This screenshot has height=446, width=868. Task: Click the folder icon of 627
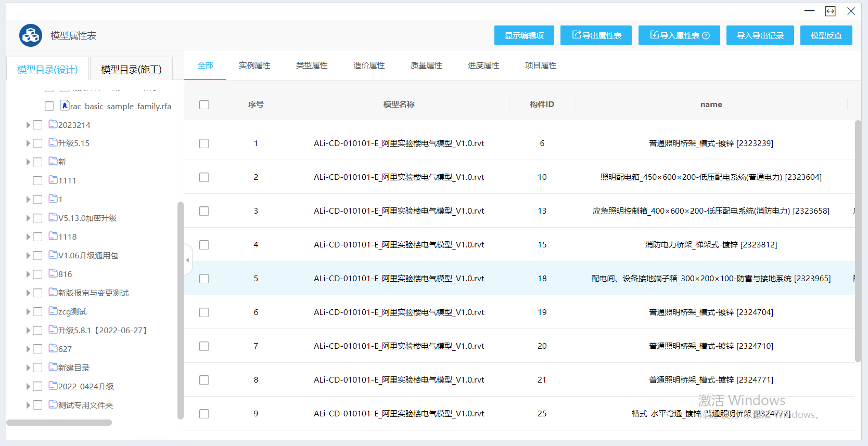click(53, 348)
